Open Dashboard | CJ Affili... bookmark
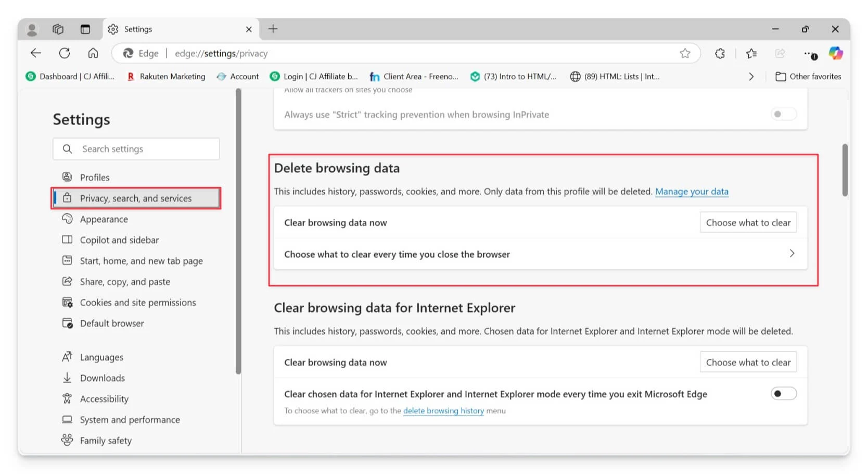The image size is (868, 474). click(x=70, y=77)
